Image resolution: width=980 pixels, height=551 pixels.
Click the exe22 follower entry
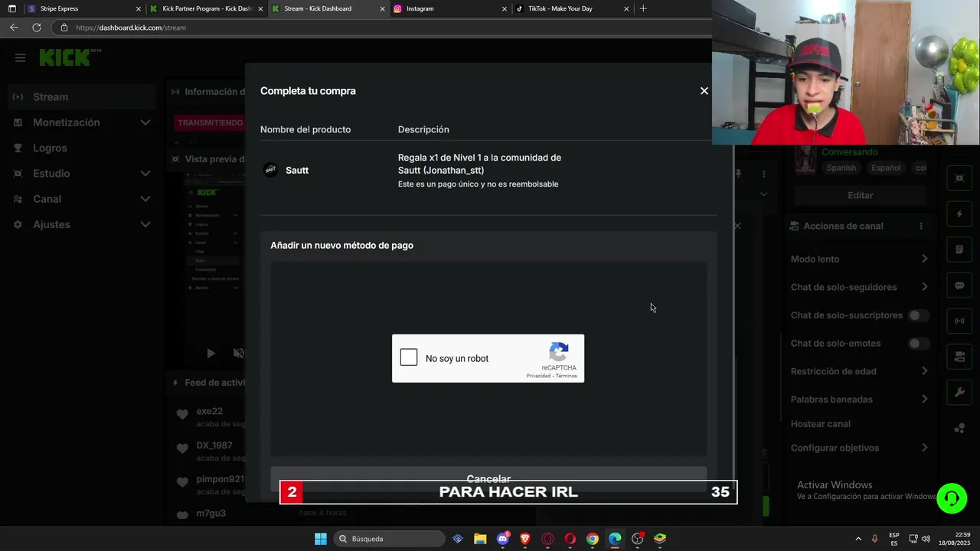click(210, 417)
